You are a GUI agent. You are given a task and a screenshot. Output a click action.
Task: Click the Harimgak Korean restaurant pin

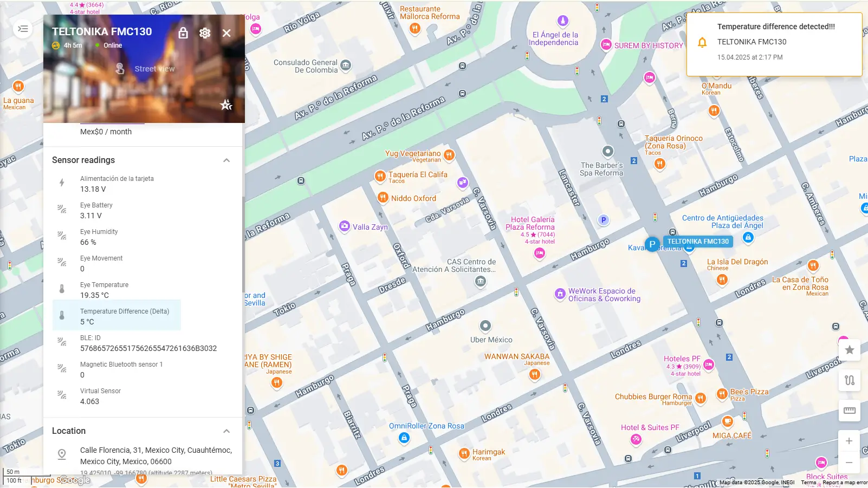point(464,454)
